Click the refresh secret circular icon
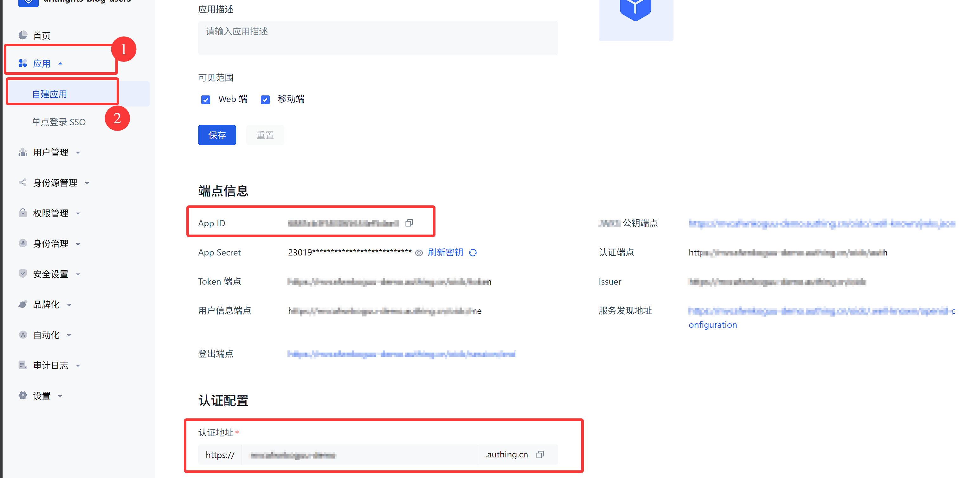The height and width of the screenshot is (478, 980). pyautogui.click(x=473, y=253)
